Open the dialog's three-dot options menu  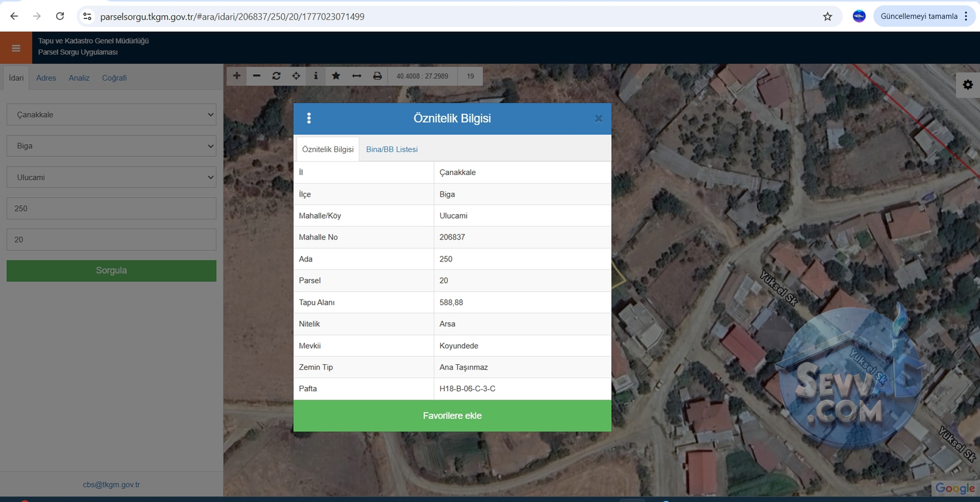(x=309, y=118)
